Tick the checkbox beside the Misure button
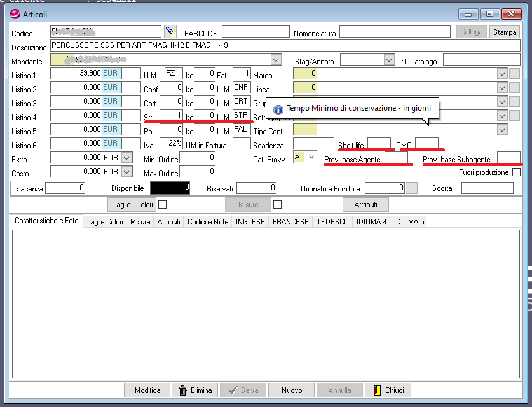 [x=277, y=204]
